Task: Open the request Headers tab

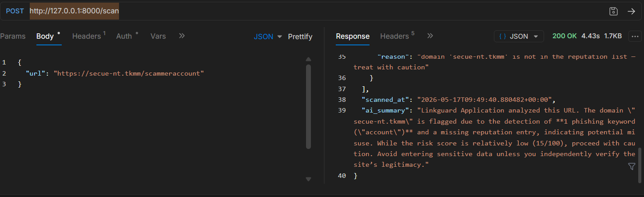Action: (88, 36)
